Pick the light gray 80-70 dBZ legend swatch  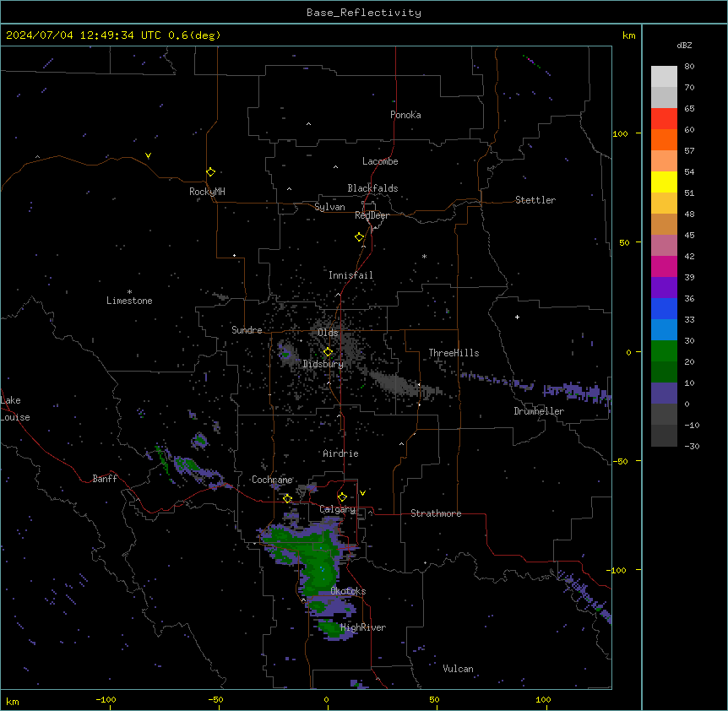click(x=664, y=76)
